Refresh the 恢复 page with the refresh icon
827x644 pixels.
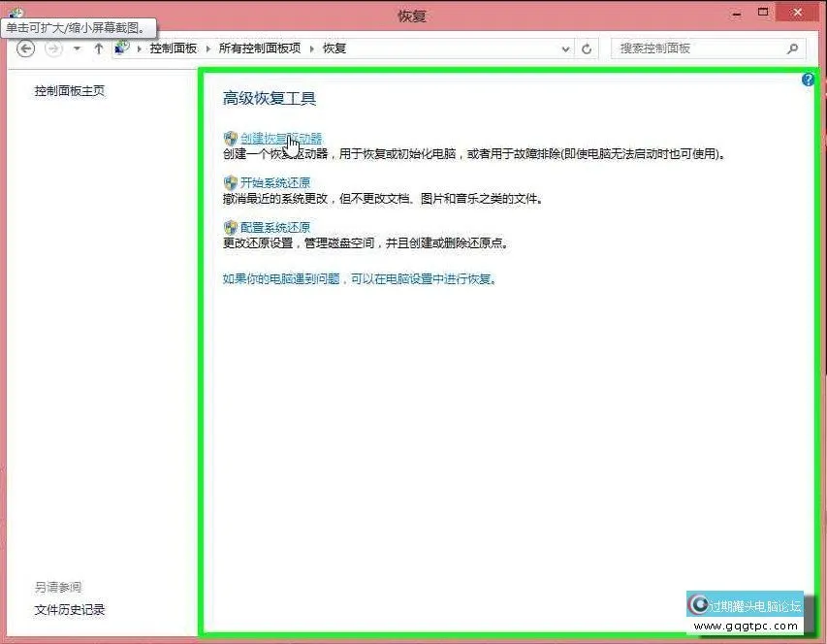(x=587, y=48)
